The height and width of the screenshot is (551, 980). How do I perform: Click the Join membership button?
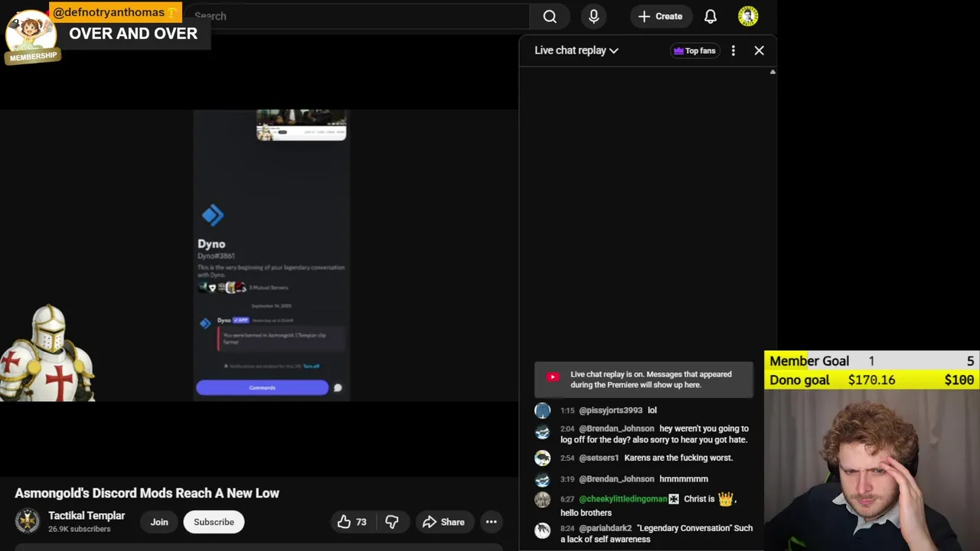point(159,522)
